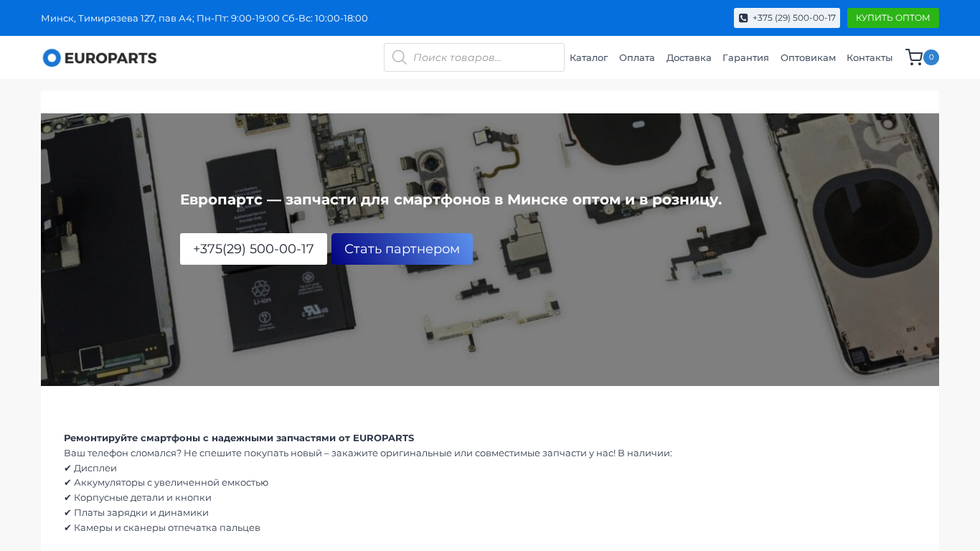Click the Корпусные детали и кнопки item
The height and width of the screenshot is (551, 980).
point(138,498)
